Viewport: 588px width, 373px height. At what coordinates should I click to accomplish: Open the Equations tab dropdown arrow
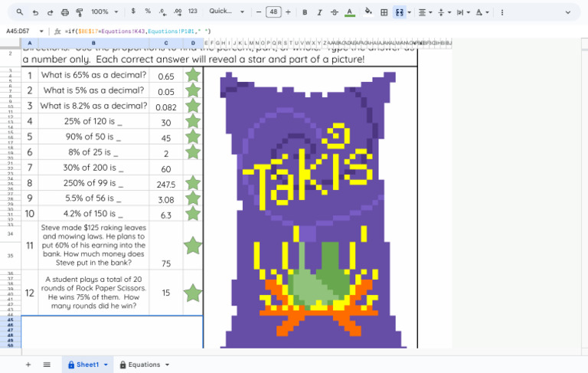click(167, 365)
